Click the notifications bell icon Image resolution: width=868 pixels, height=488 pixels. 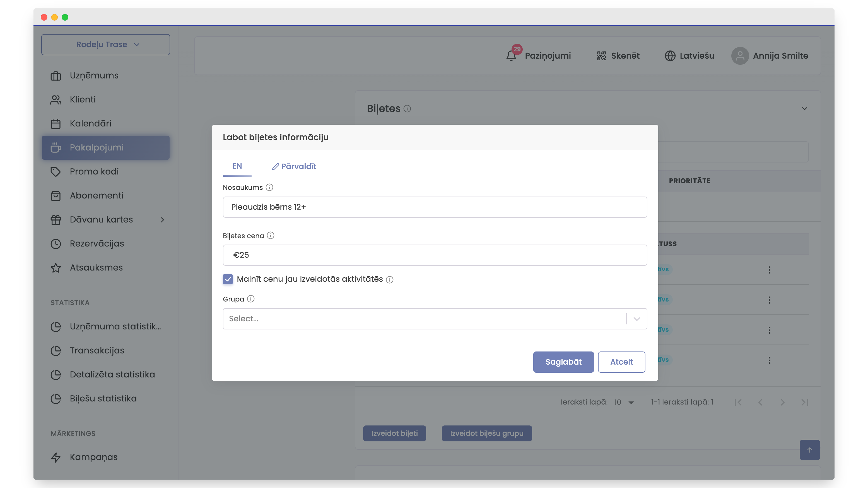click(511, 56)
